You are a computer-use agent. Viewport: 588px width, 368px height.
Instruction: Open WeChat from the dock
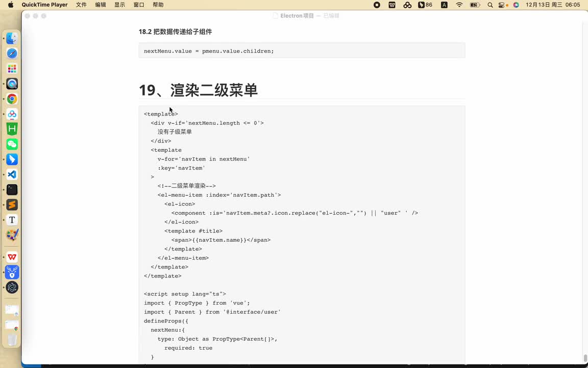12,144
